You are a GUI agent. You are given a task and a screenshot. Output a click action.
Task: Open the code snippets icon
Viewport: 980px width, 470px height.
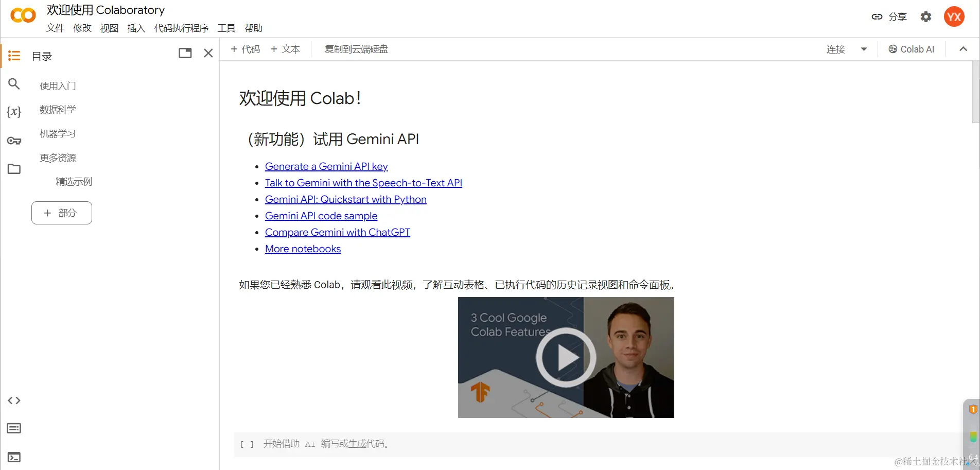click(14, 401)
